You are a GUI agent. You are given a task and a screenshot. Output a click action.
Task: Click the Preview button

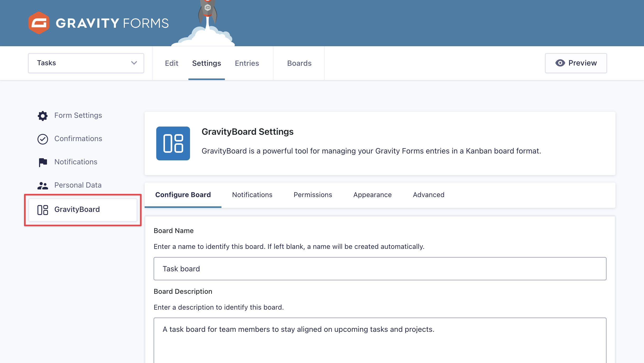[x=576, y=63]
